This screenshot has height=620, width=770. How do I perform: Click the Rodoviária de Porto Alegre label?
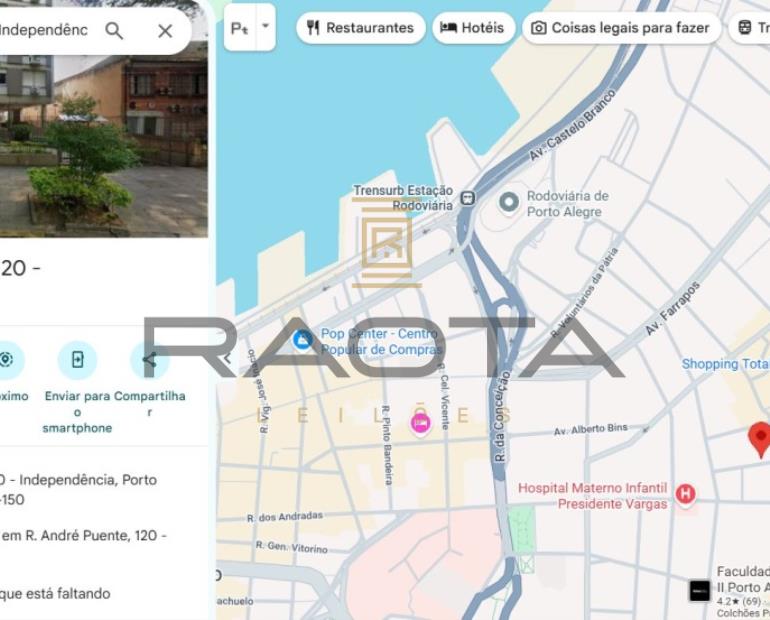568,204
